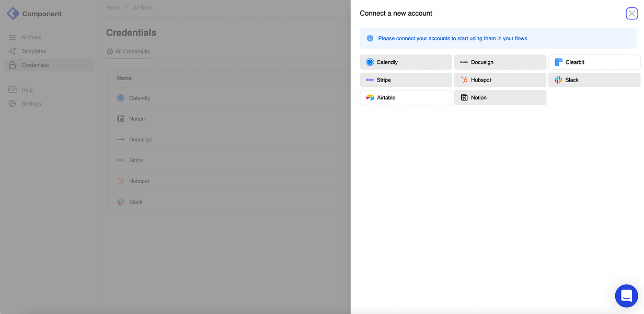Screen dimensions: 644x314
Task: Select Stripe row in credentials table
Action: (229, 160)
